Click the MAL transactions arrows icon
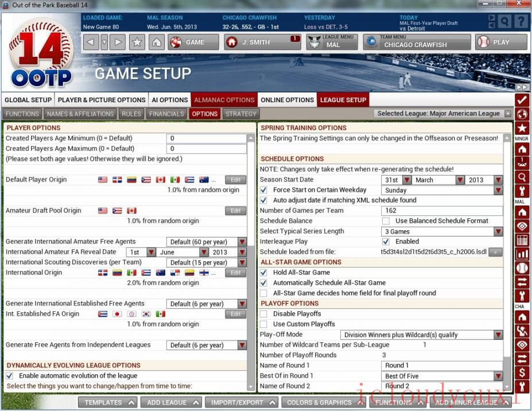The image size is (532, 411). click(522, 282)
